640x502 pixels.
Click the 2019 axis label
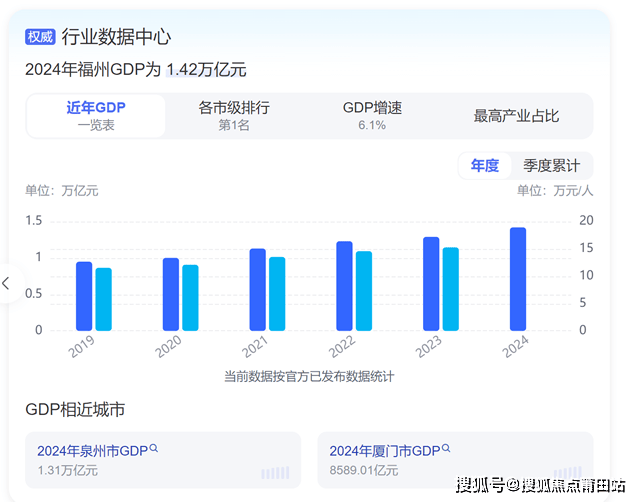coord(81,347)
